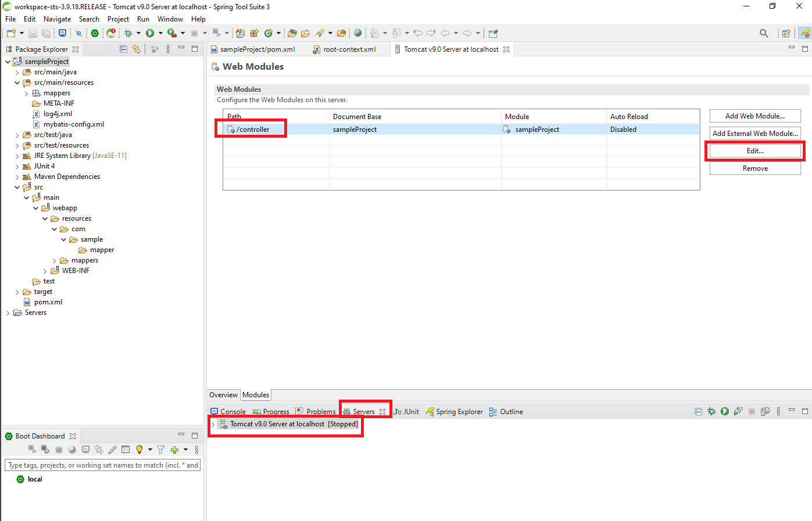This screenshot has width=812, height=521.
Task: Click the Open Perspective icon
Action: [x=786, y=33]
